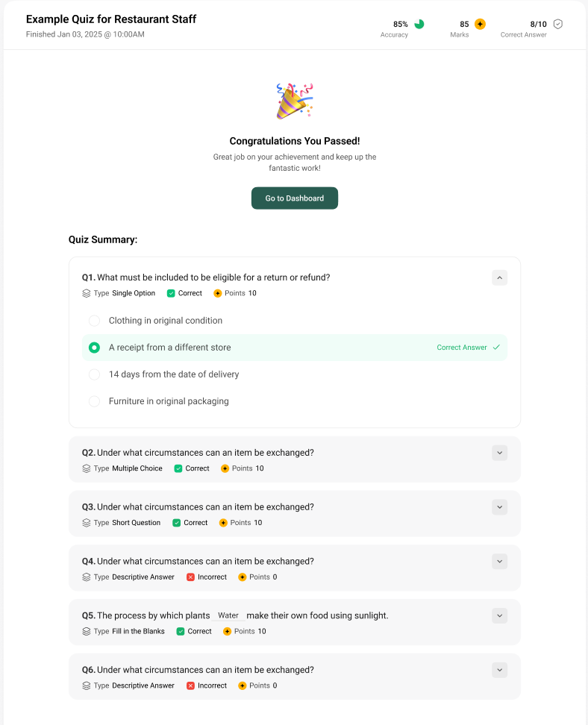Image resolution: width=588 pixels, height=725 pixels.
Task: Click the gold marks coin icon
Action: point(480,24)
